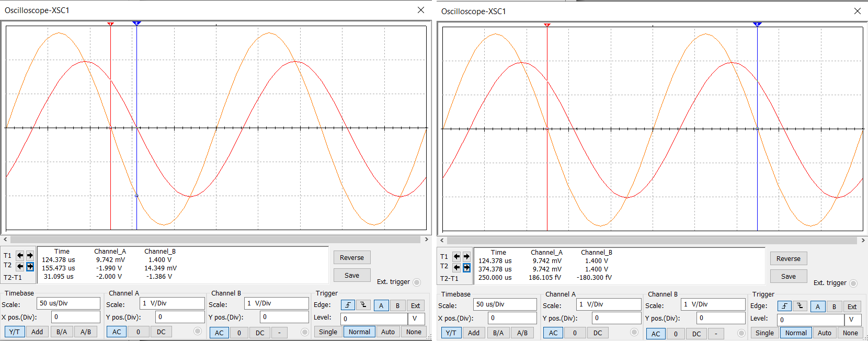
Task: Click Save button in left oscilloscope
Action: (352, 275)
